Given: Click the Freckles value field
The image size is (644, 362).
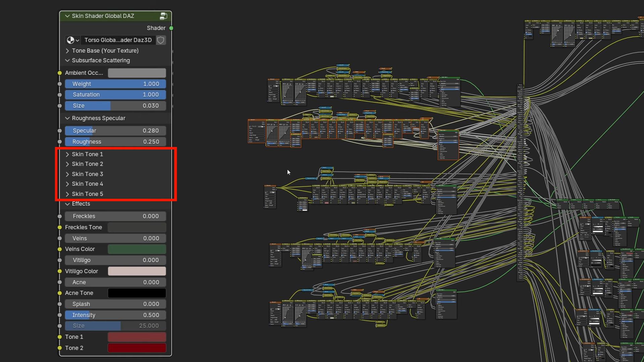Looking at the screenshot, I should point(115,216).
